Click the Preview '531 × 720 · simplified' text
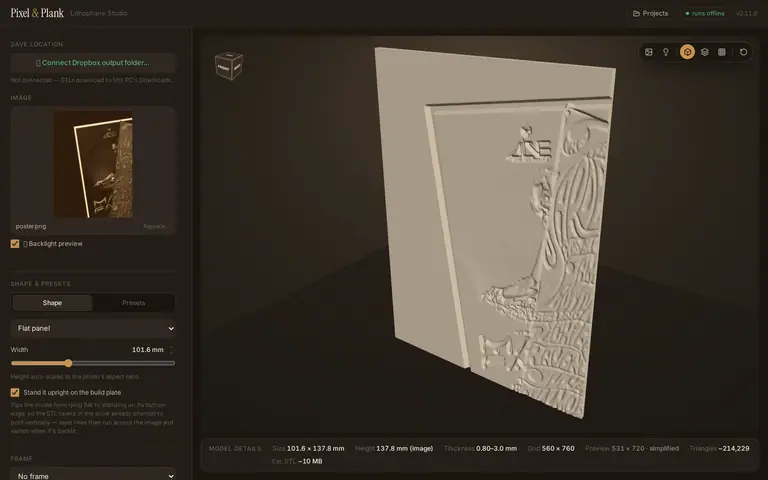 coord(645,448)
